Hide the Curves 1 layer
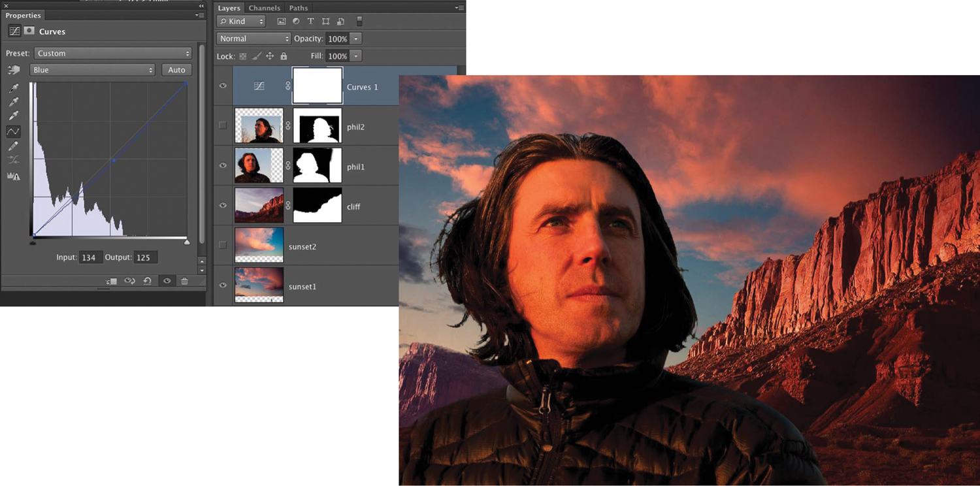Viewport: 980px width, 486px height. tap(223, 86)
